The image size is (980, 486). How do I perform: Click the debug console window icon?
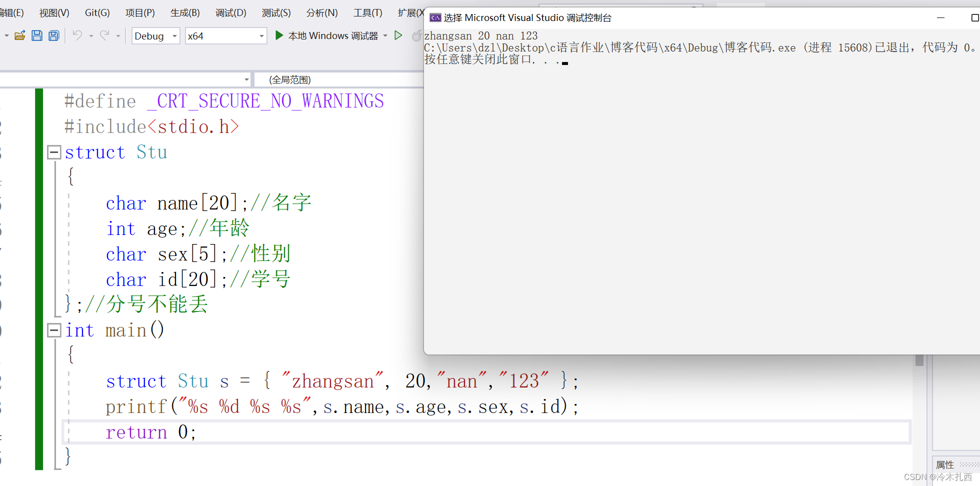coord(435,18)
